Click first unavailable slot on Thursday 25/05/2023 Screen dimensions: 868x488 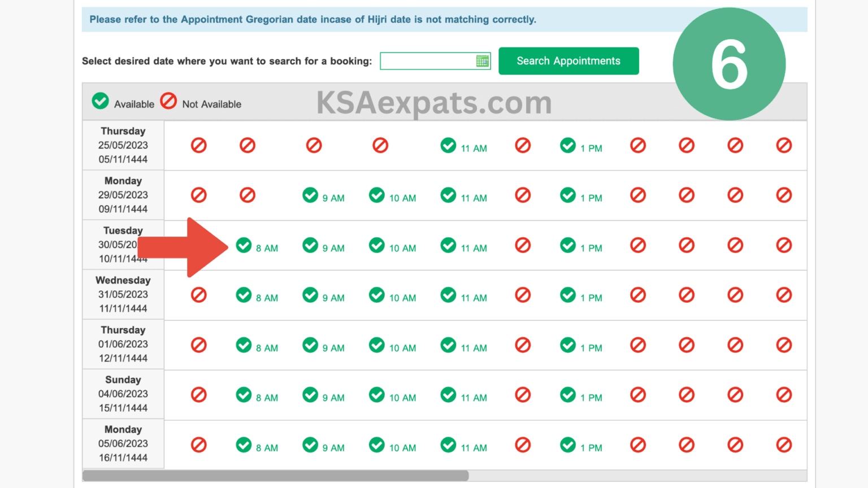(x=199, y=146)
